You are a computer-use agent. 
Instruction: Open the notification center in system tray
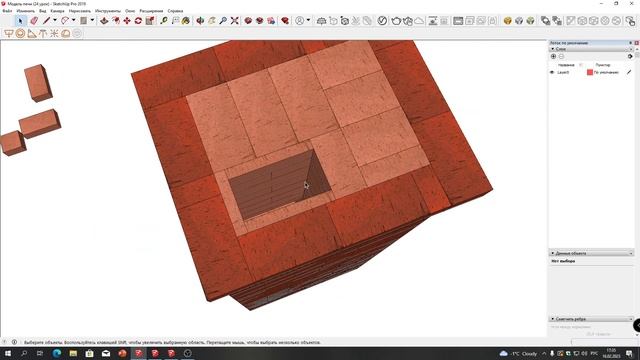[x=629, y=353]
